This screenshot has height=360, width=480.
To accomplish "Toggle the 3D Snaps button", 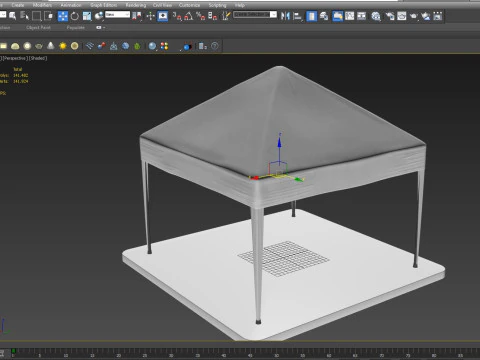I will [x=177, y=16].
